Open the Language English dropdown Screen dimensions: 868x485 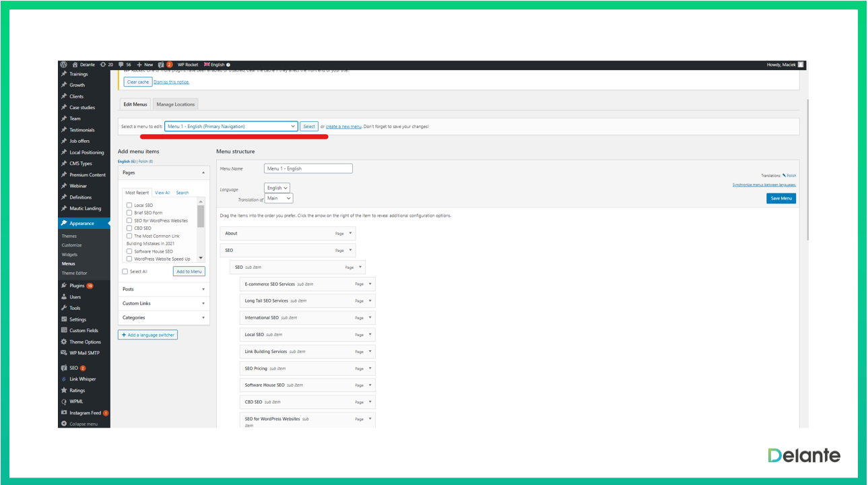point(277,188)
